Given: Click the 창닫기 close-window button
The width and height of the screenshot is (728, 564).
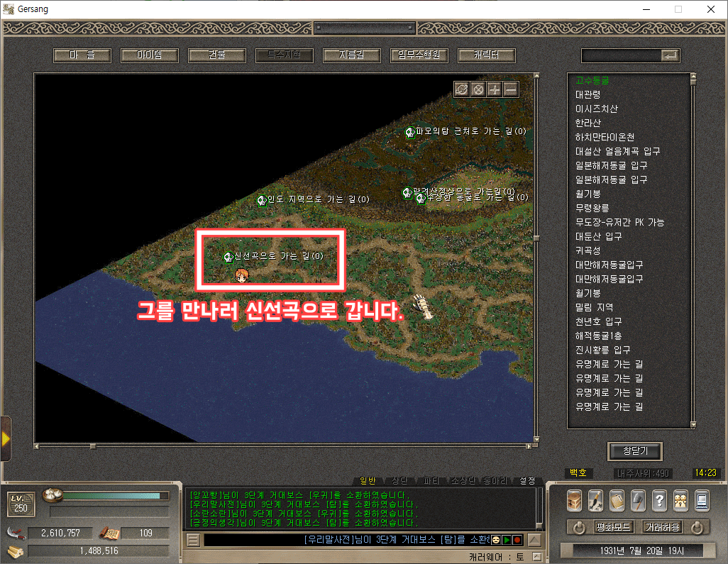Looking at the screenshot, I should click(634, 450).
